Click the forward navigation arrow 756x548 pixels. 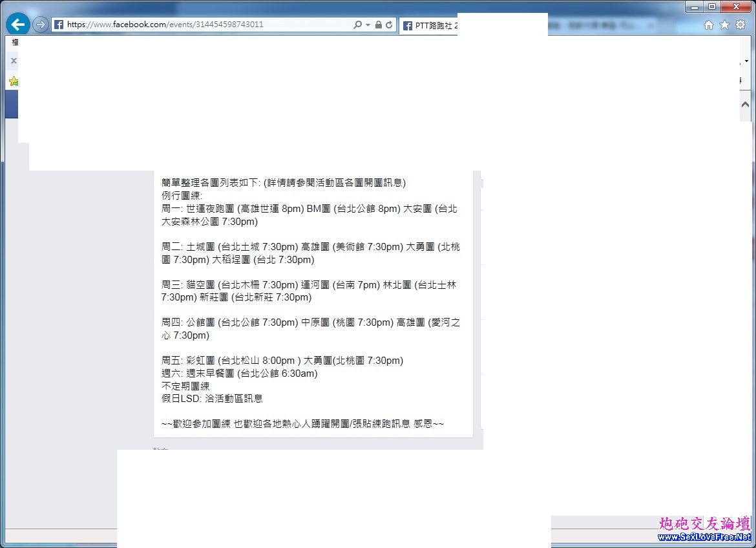pos(41,25)
